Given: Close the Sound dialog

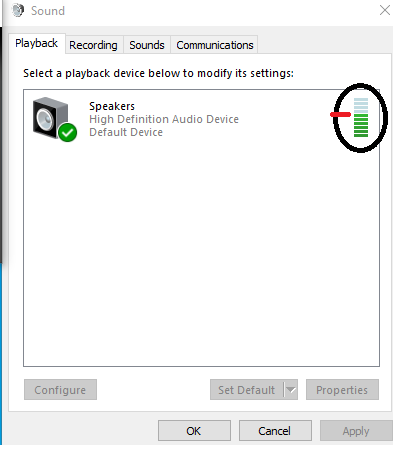Looking at the screenshot, I should point(385,10).
